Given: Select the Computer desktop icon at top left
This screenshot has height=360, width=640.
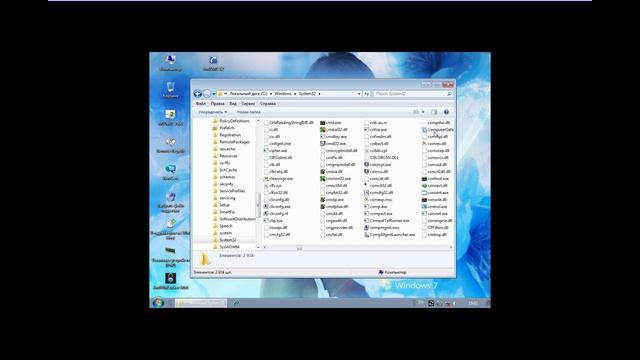Looking at the screenshot, I should [171, 63].
